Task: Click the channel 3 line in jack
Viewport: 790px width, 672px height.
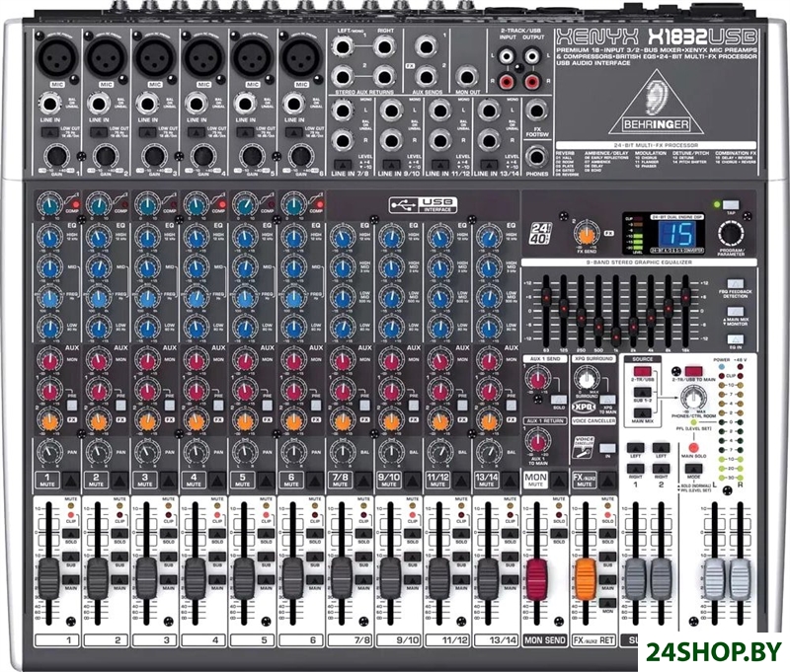Action: tap(147, 105)
